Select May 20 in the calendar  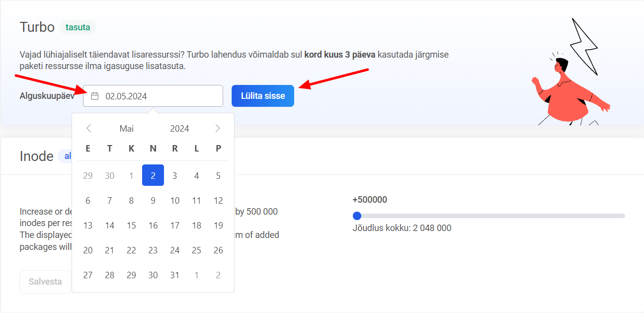(88, 250)
